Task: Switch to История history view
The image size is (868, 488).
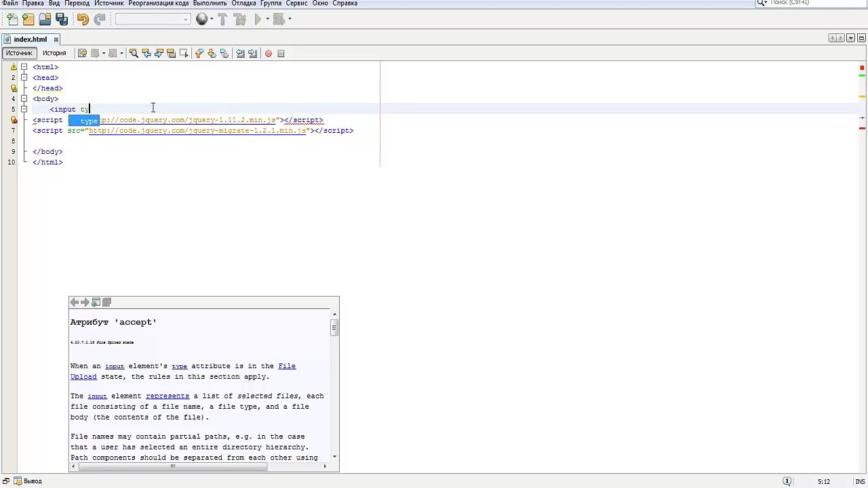Action: coord(54,54)
